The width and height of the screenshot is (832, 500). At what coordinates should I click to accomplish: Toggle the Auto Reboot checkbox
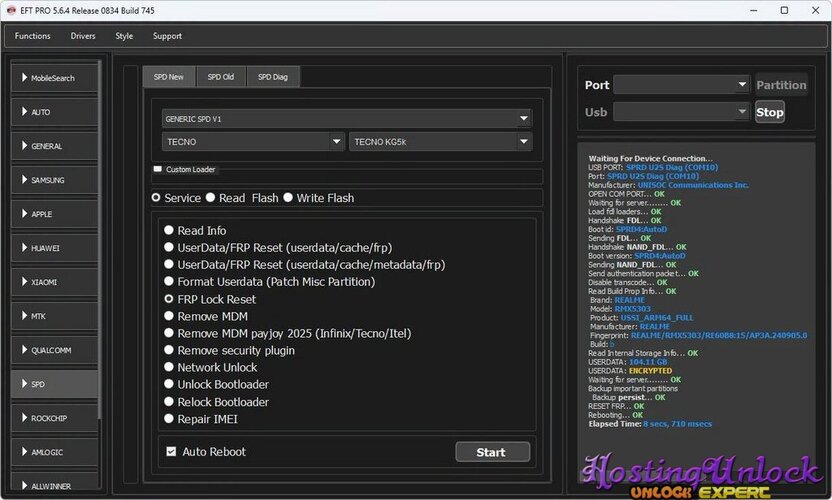point(171,451)
